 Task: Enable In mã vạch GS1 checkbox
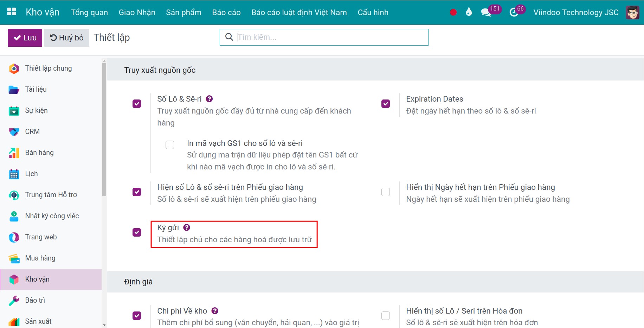click(x=170, y=145)
